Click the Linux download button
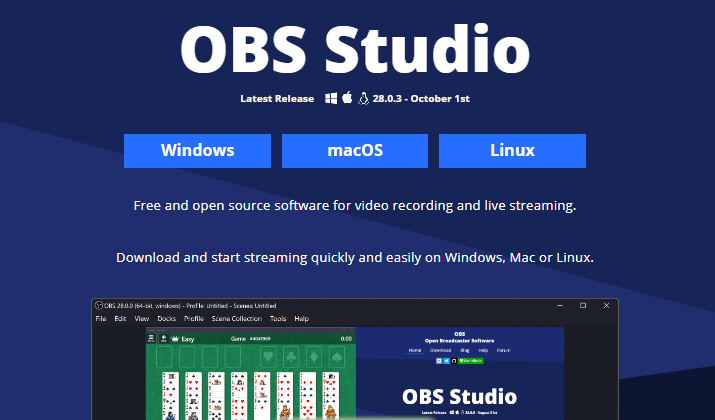This screenshot has width=715, height=420. pyautogui.click(x=512, y=151)
